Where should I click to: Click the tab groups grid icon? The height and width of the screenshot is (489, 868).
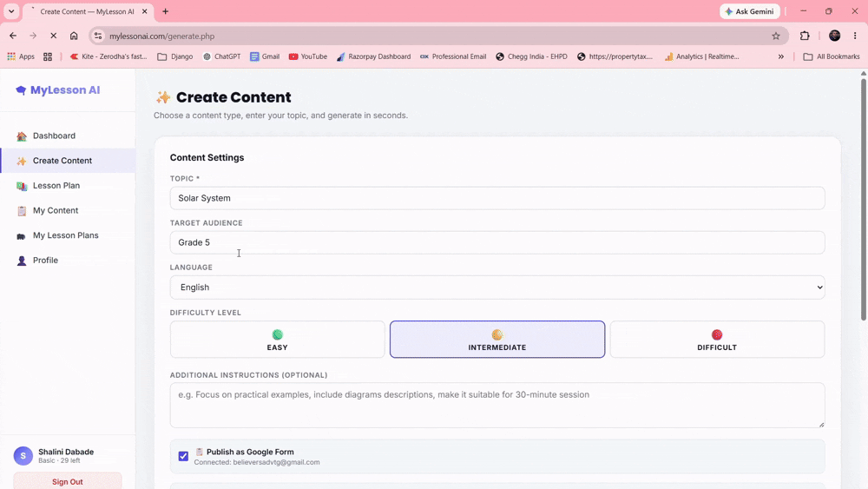click(x=48, y=56)
